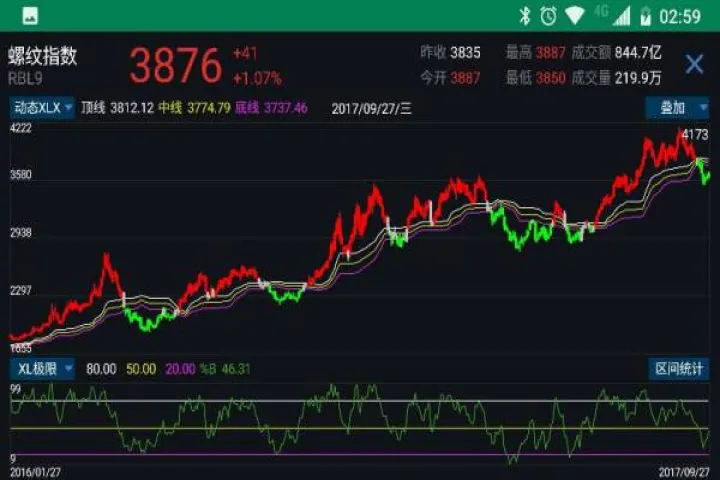Tap the 4173 peak price label
Image resolution: width=720 pixels, height=480 pixels.
click(695, 135)
